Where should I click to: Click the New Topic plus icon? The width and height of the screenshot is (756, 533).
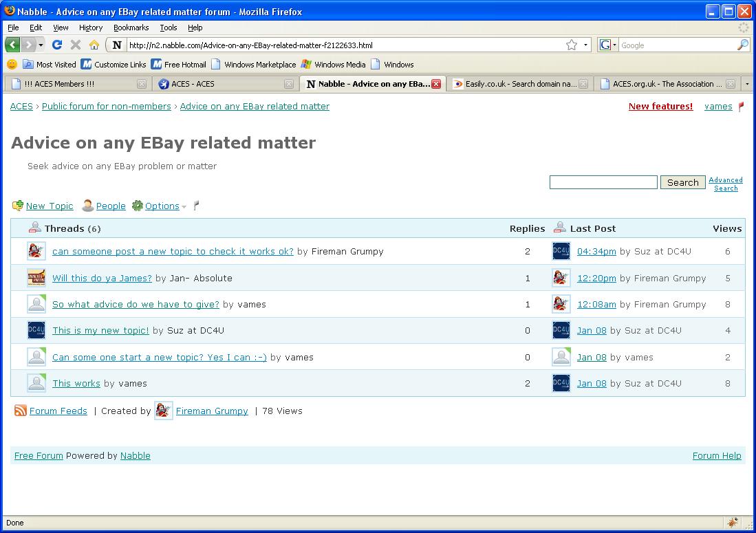[x=18, y=206]
